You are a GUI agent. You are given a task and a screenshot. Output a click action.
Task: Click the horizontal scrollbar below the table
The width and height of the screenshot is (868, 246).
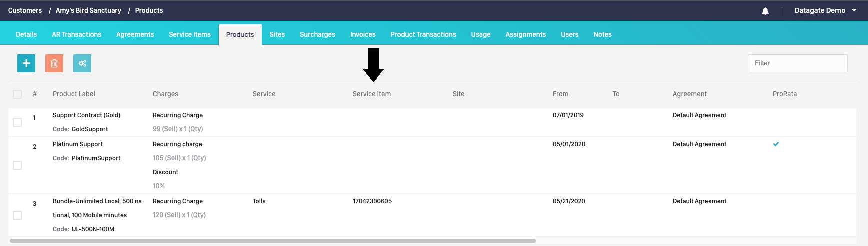273,241
